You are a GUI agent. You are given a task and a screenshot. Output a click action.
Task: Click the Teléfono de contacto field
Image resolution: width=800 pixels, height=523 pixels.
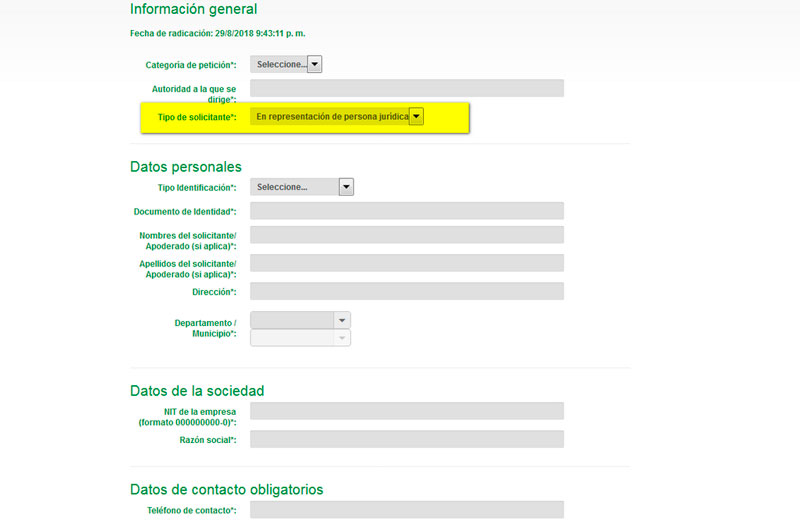tap(407, 509)
